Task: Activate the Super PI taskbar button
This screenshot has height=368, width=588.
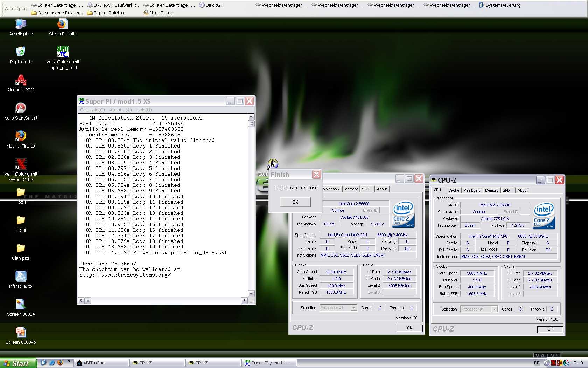Action: pos(269,363)
